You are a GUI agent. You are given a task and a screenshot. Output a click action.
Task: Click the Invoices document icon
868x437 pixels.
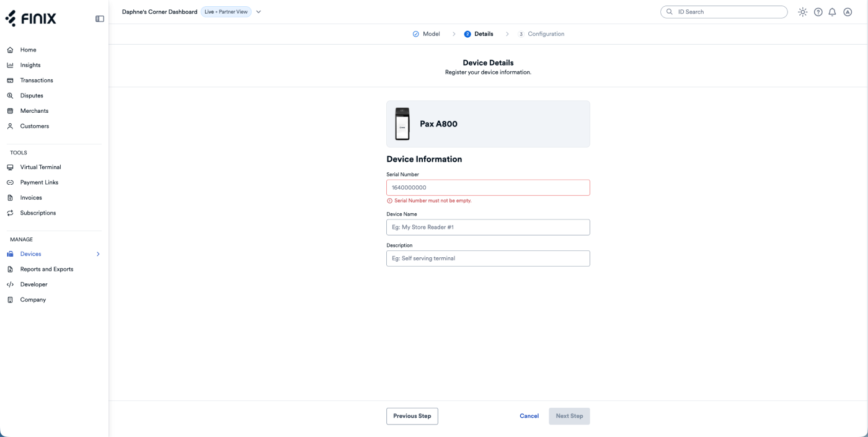point(10,198)
